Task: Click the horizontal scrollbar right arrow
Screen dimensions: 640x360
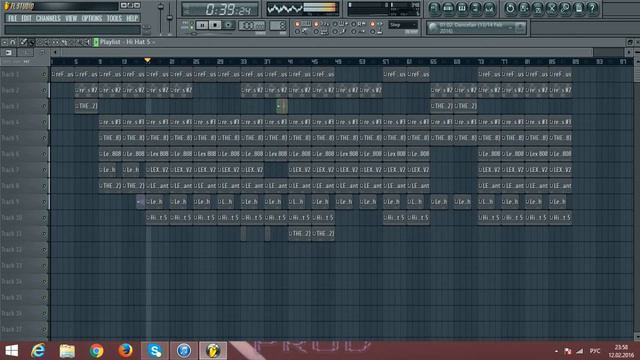Action: coord(629,52)
